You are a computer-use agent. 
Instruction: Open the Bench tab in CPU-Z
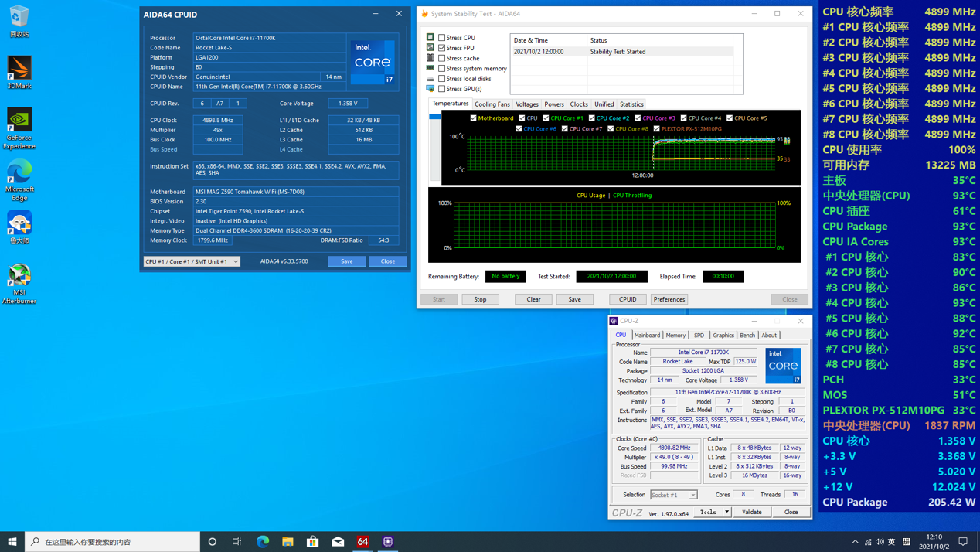tap(747, 336)
